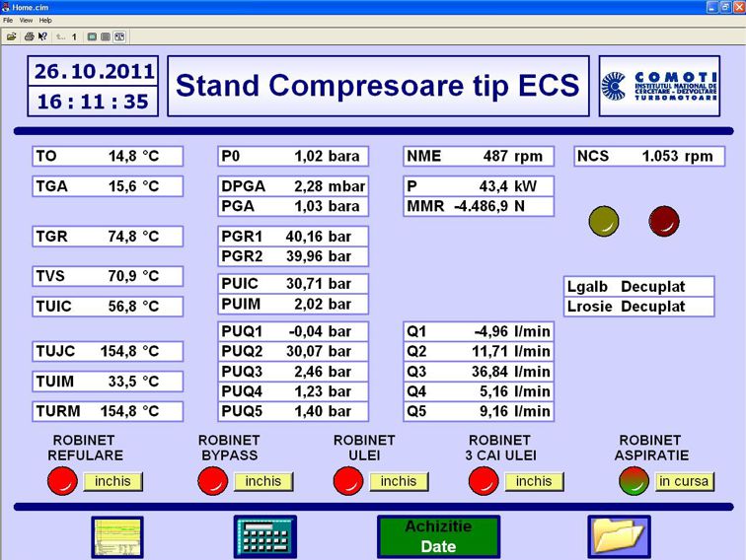The image size is (746, 560).
Task: Click the number 1 toolbar button
Action: click(x=74, y=36)
